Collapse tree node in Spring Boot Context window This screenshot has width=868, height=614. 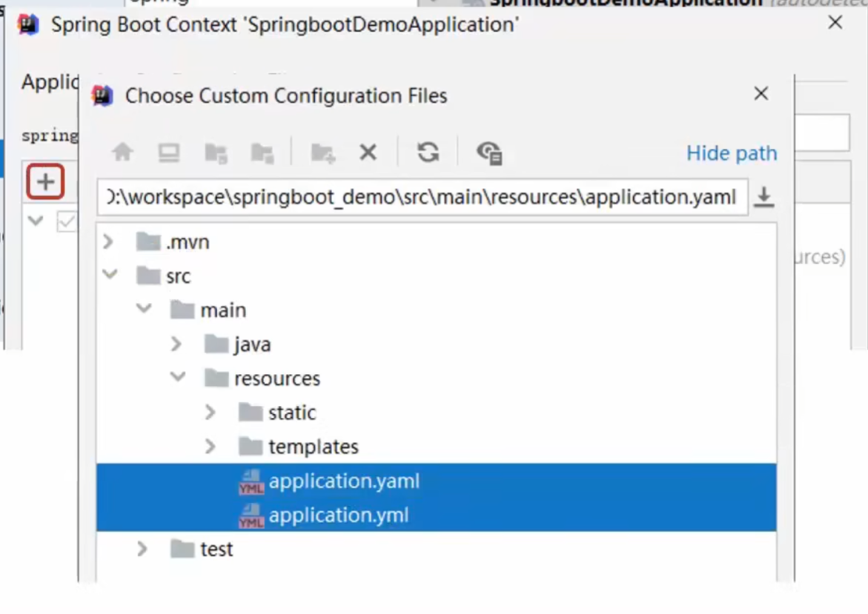pyautogui.click(x=36, y=221)
